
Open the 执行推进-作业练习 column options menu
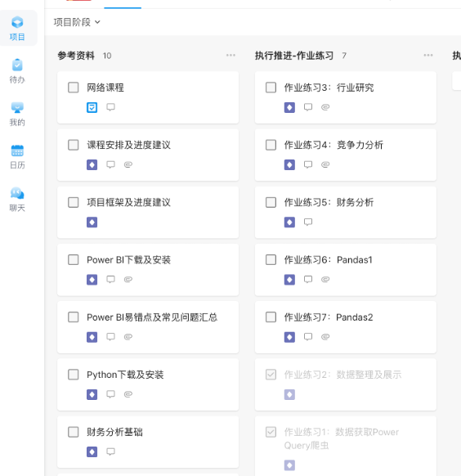(x=428, y=56)
